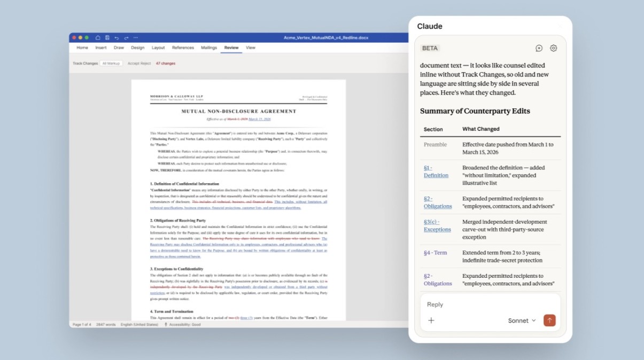Click the plus attachment icon in reply box
The image size is (644, 360).
coord(431,320)
